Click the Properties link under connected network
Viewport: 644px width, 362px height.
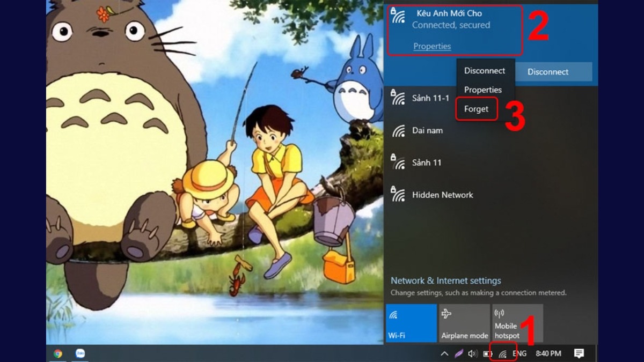pyautogui.click(x=432, y=46)
